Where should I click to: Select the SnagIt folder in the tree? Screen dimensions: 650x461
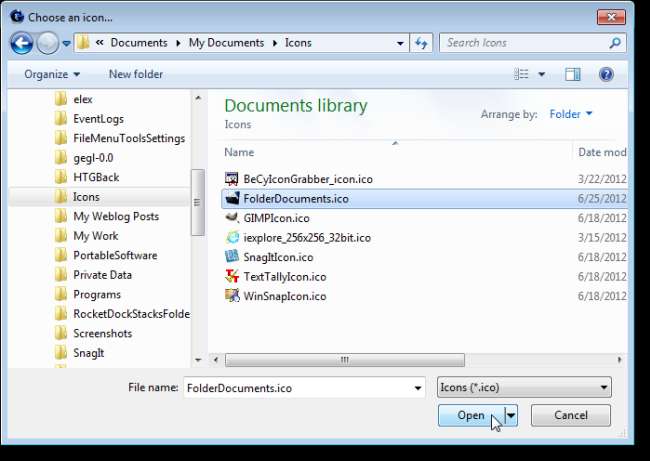tap(88, 352)
